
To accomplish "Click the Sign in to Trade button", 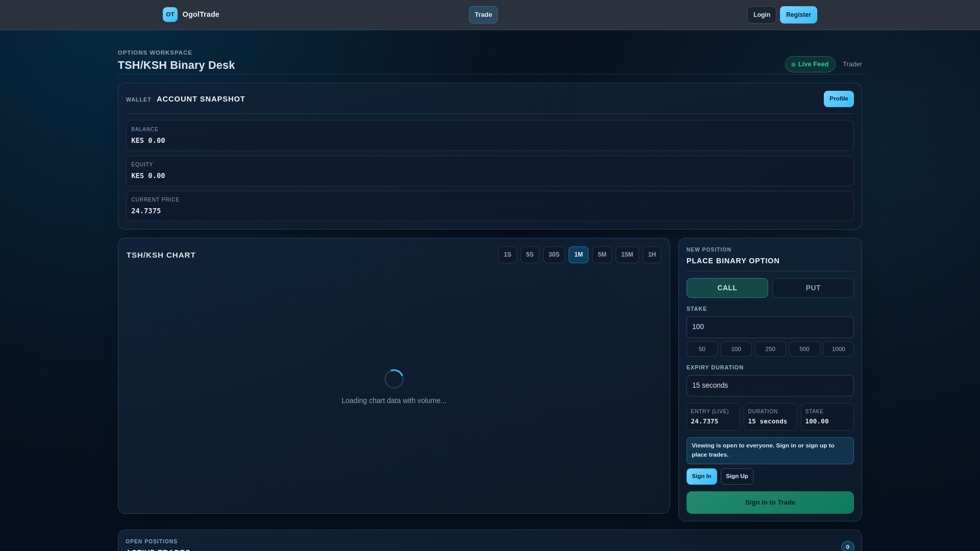I will (770, 503).
